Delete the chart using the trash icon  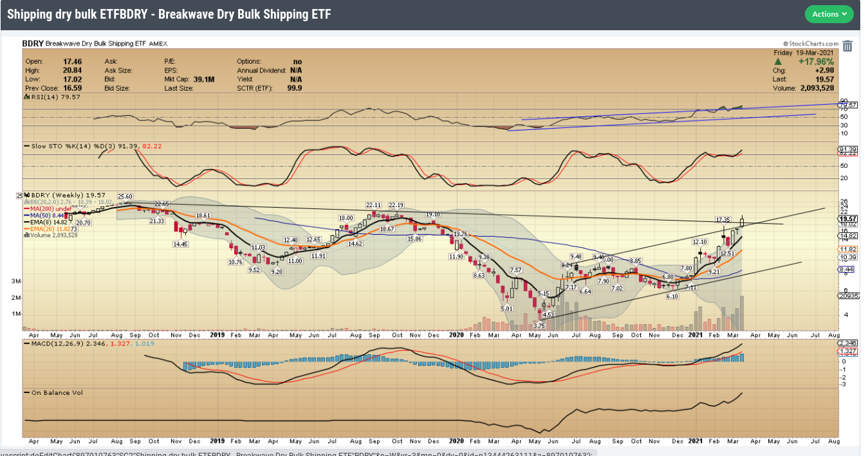pyautogui.click(x=847, y=46)
